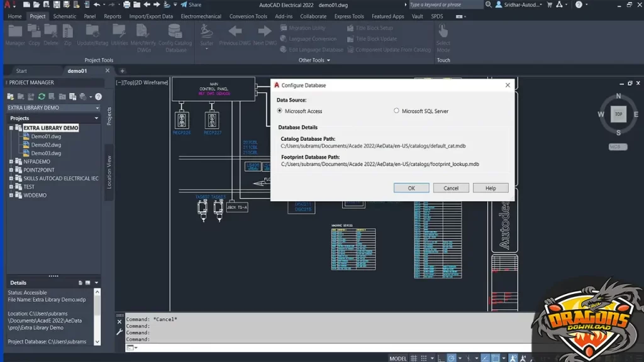The image size is (644, 362).
Task: Confirm with the OK button
Action: 411,187
